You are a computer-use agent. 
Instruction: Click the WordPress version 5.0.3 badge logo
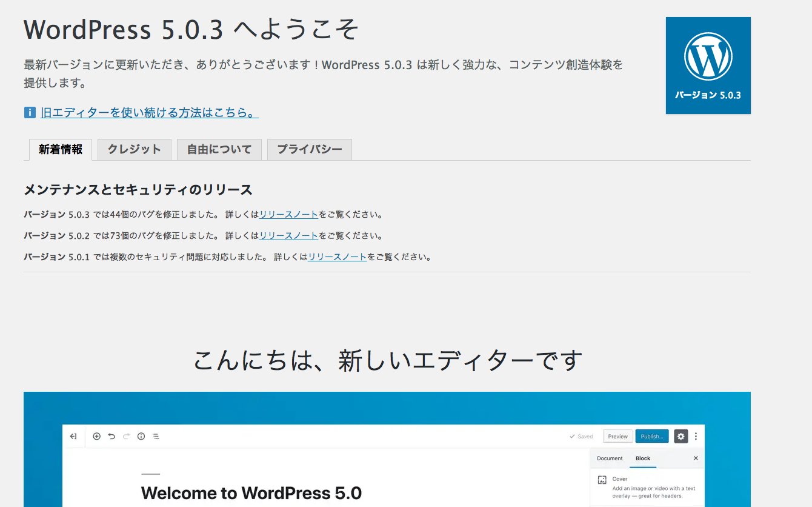708,65
